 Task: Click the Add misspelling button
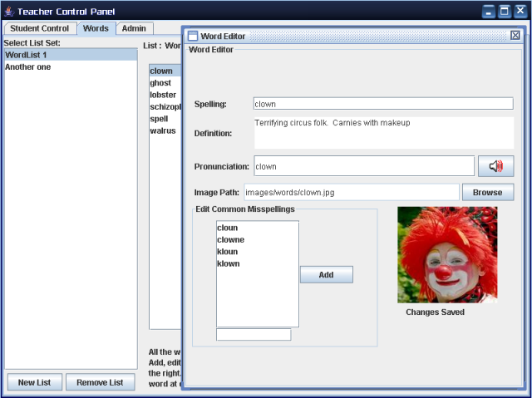coord(326,275)
